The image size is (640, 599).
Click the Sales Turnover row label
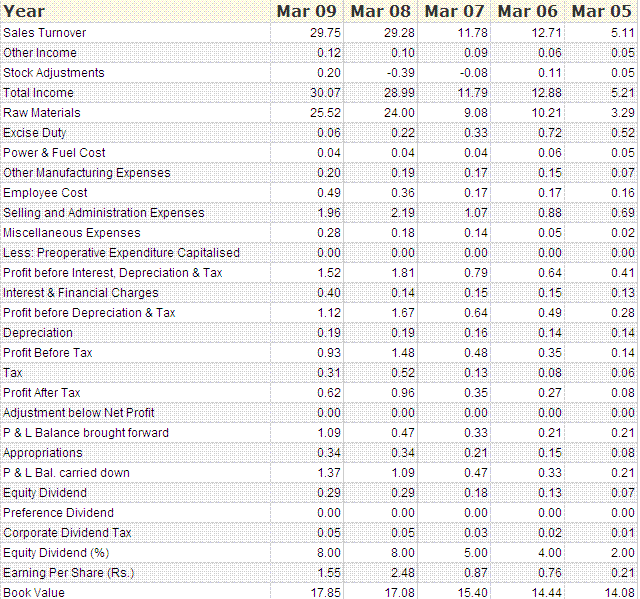coord(45,33)
